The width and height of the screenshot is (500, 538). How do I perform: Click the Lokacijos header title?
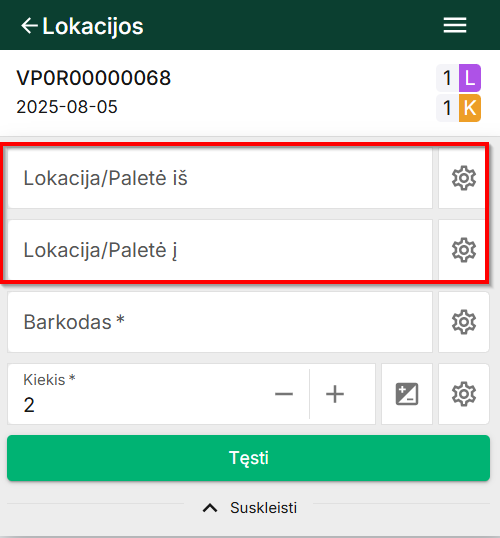93,26
